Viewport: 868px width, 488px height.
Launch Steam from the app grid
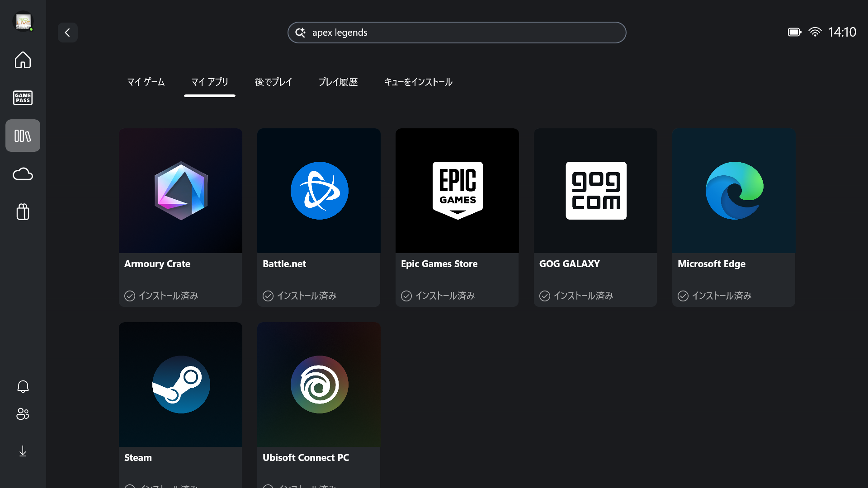click(180, 385)
